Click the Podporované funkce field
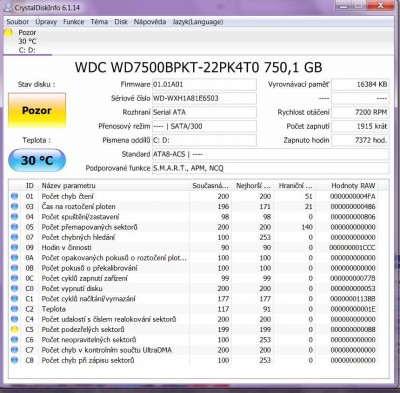Viewport: 400px width, 393px height. point(271,168)
